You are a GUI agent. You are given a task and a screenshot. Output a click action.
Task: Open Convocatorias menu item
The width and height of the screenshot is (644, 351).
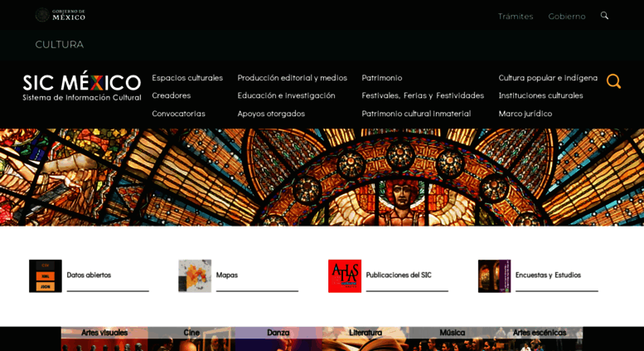[x=178, y=114]
